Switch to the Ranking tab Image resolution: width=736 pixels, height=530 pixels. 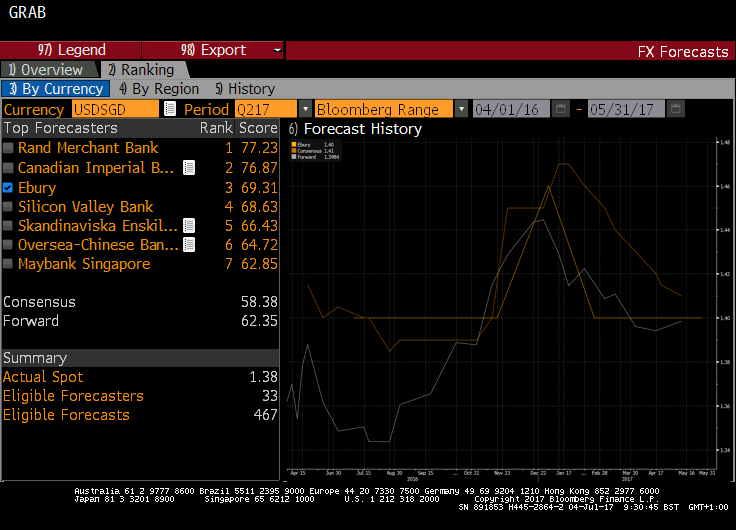[145, 69]
